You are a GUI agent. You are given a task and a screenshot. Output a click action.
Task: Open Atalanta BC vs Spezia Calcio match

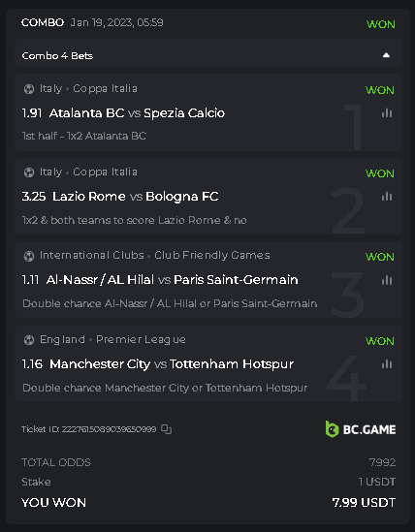pos(137,113)
